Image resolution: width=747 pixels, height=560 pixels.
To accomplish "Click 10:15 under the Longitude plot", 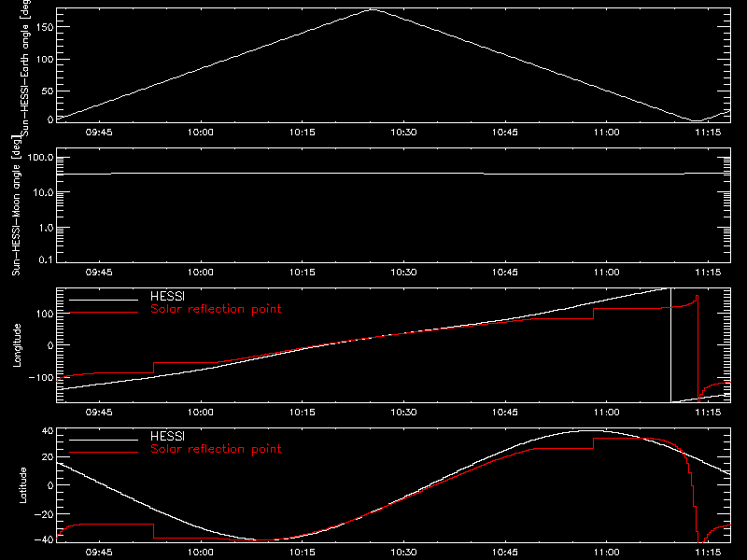I will tap(302, 412).
